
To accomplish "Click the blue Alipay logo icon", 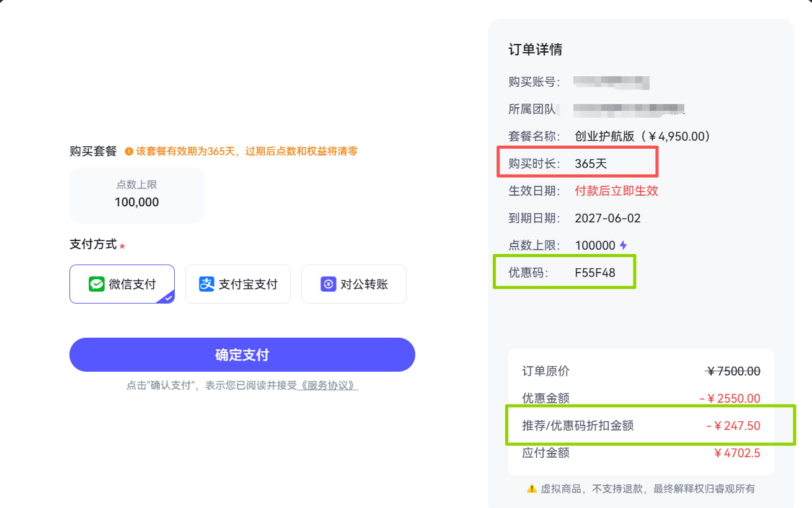I will [x=206, y=284].
